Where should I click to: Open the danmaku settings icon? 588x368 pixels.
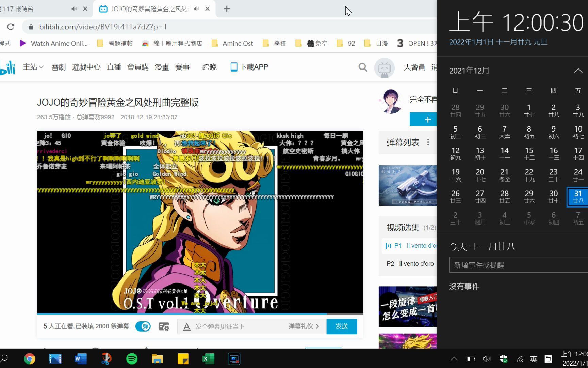click(x=164, y=326)
